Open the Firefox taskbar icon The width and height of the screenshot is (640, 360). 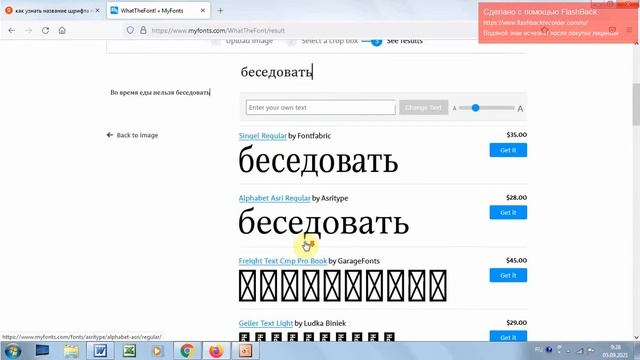[216, 351]
